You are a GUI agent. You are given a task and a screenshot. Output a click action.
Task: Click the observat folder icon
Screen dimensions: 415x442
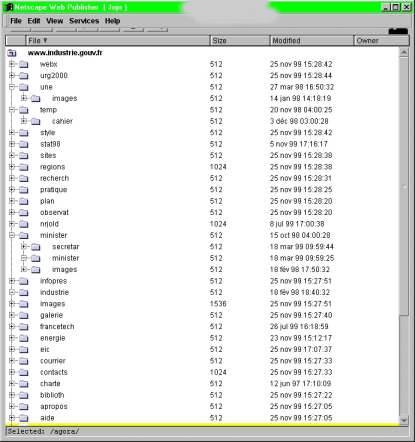point(24,212)
